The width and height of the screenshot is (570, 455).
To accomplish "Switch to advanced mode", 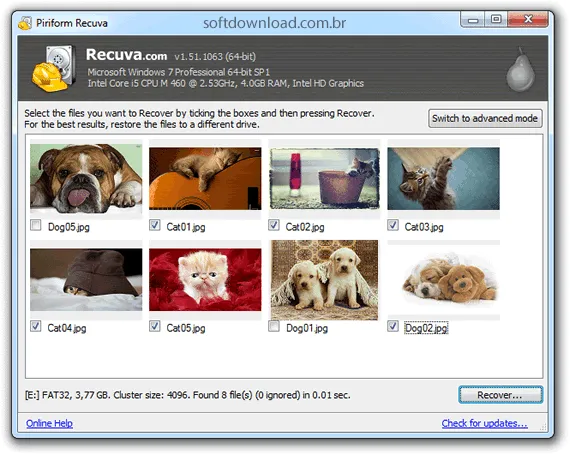I will tap(485, 118).
